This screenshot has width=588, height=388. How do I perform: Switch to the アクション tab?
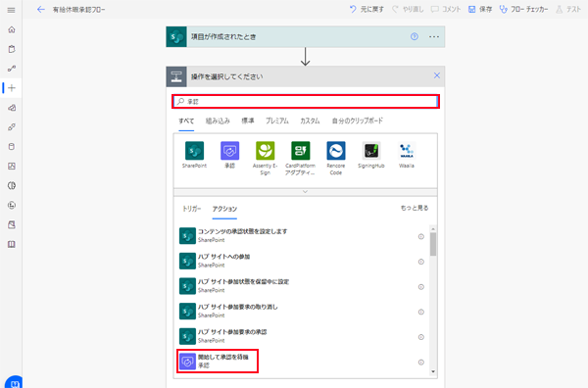pos(224,209)
